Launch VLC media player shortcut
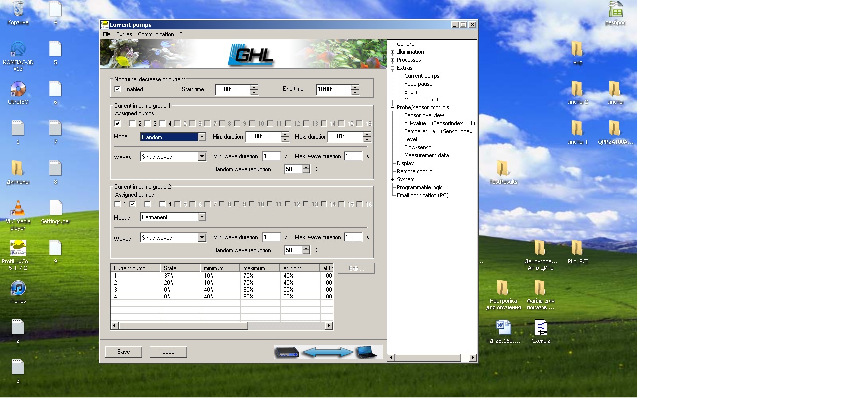The image size is (868, 398). [x=18, y=215]
